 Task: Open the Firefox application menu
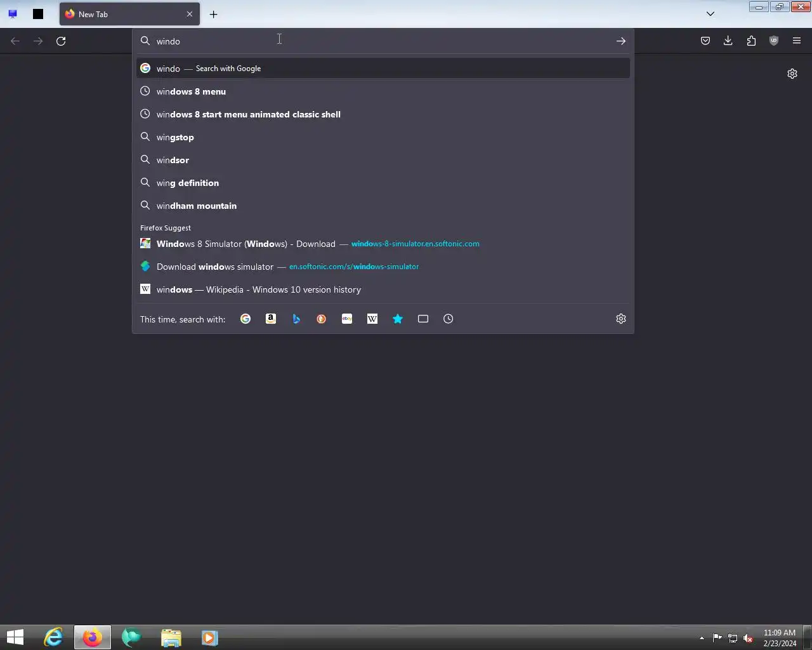[x=797, y=41]
